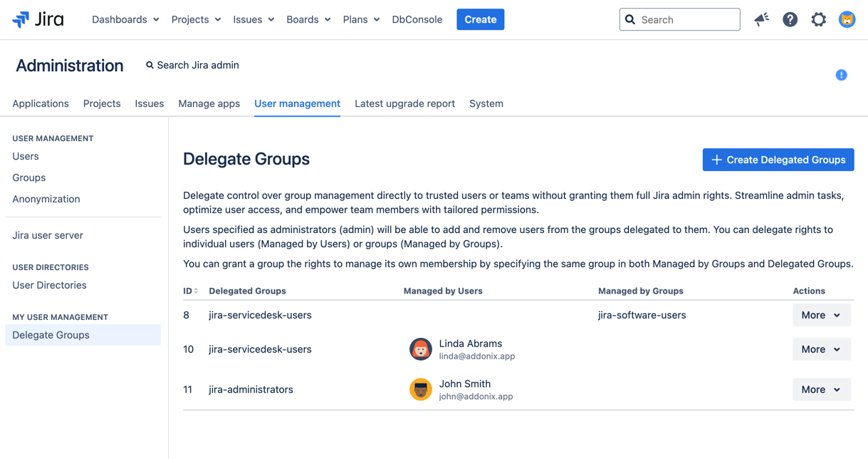This screenshot has height=459, width=868.
Task: Sort the table by ID column
Action: click(188, 290)
